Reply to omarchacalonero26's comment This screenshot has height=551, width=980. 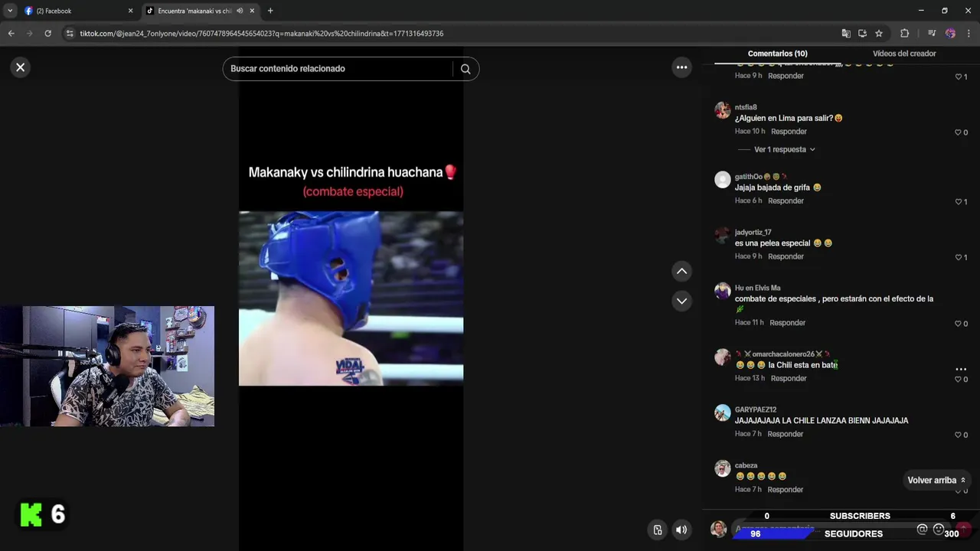tap(789, 378)
